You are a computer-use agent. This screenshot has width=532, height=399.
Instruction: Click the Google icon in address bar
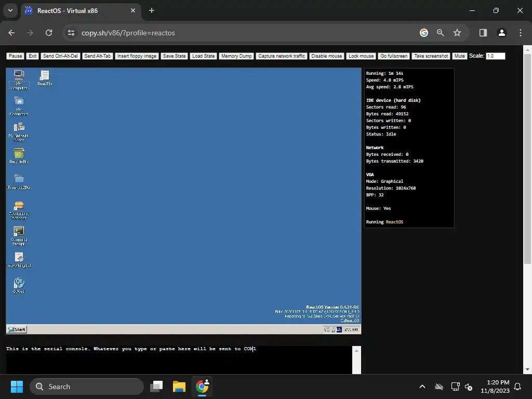(424, 33)
